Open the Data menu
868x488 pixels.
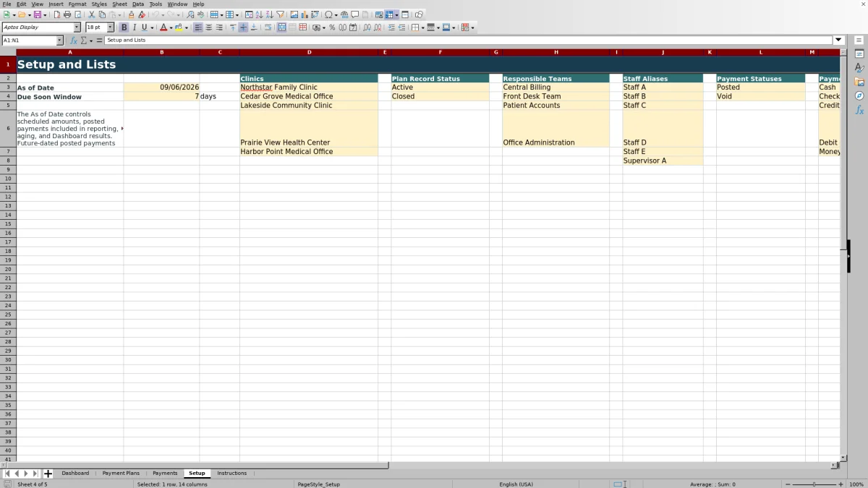[137, 4]
